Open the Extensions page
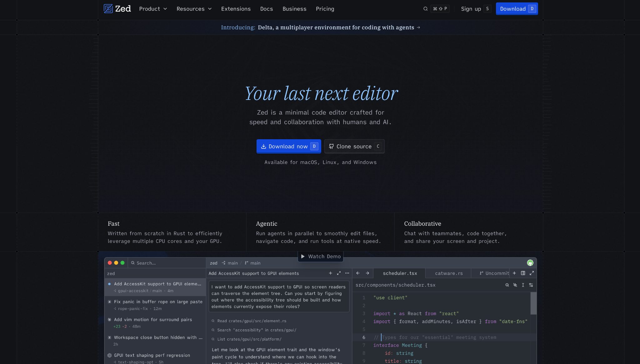The height and width of the screenshot is (364, 640). click(x=236, y=9)
